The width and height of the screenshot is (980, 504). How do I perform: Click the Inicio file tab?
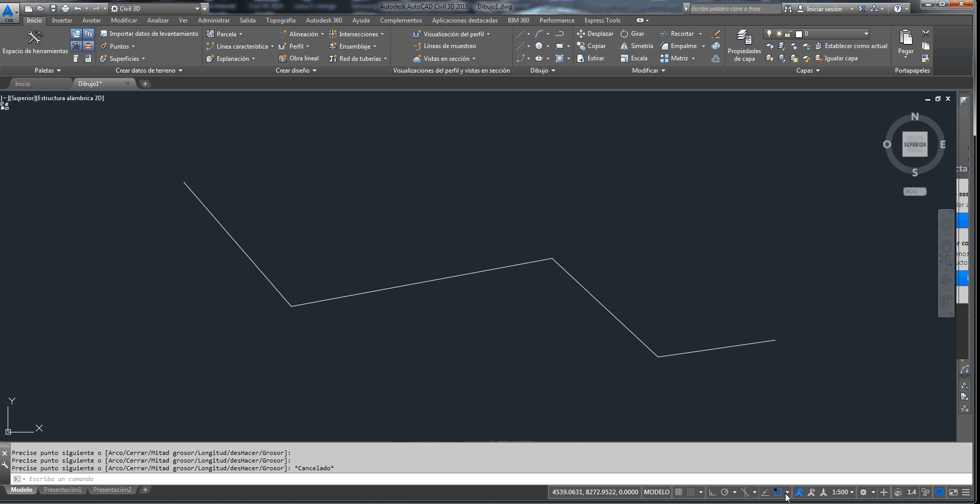coord(23,83)
